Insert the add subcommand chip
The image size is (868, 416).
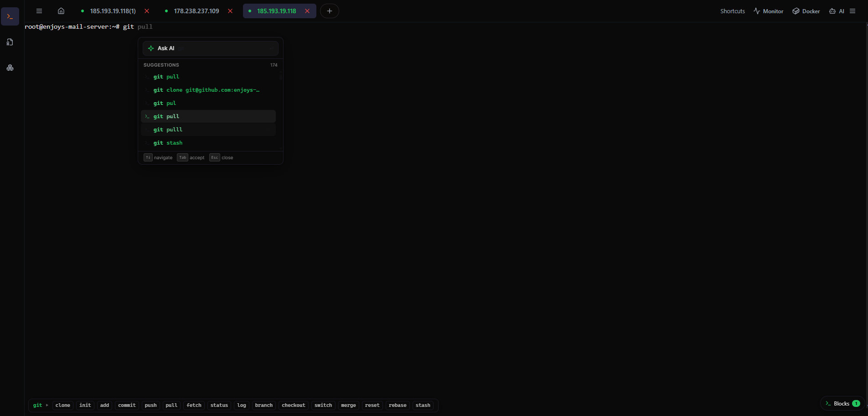pyautogui.click(x=105, y=405)
